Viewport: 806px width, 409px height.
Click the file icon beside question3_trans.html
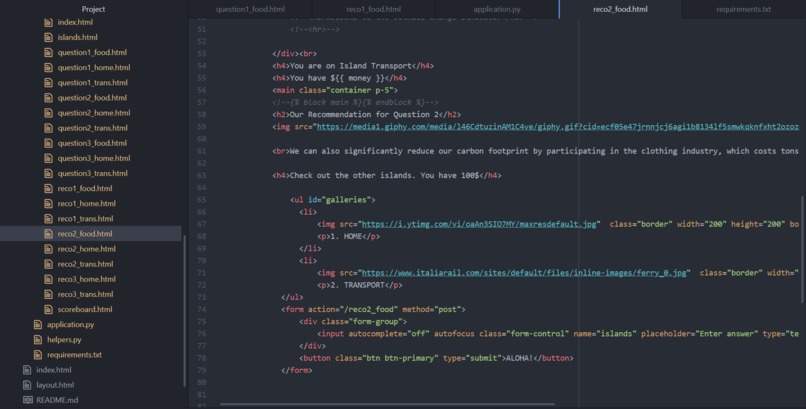pyautogui.click(x=48, y=173)
